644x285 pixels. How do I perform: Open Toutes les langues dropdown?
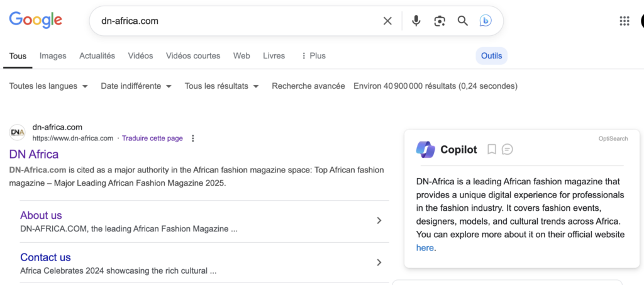click(48, 86)
